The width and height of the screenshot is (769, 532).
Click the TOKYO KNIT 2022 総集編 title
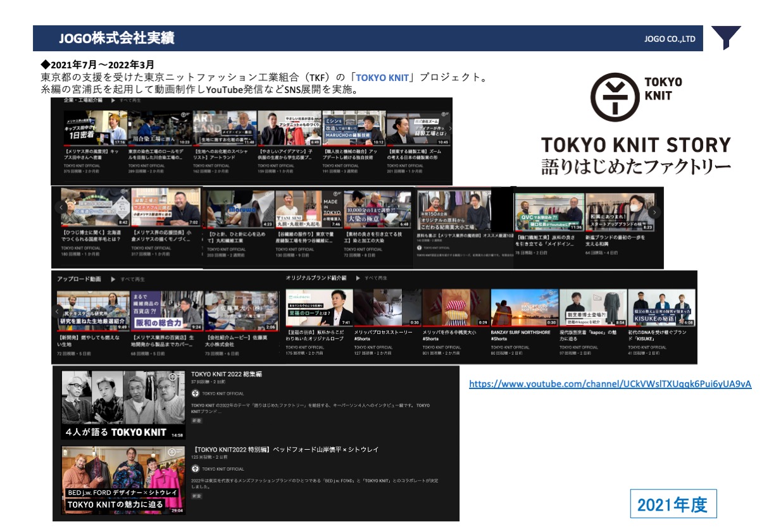point(226,374)
